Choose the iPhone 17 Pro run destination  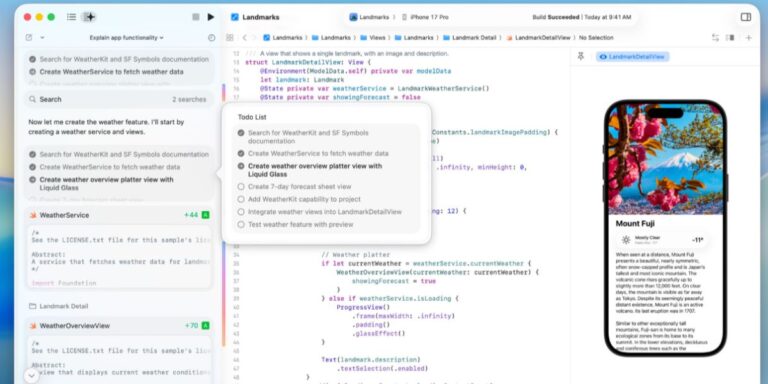pyautogui.click(x=425, y=17)
